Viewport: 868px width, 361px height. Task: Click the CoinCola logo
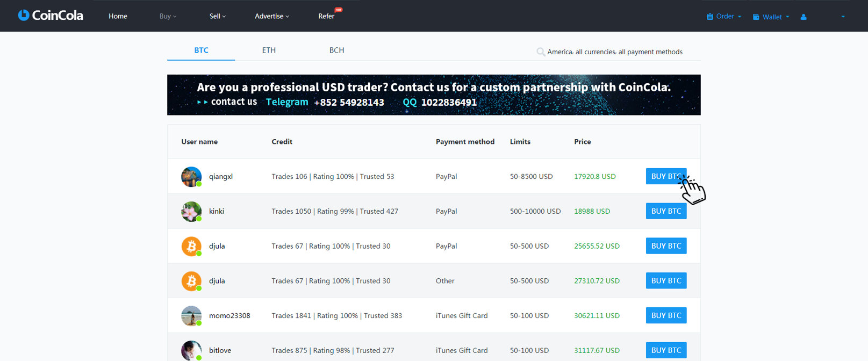(51, 16)
